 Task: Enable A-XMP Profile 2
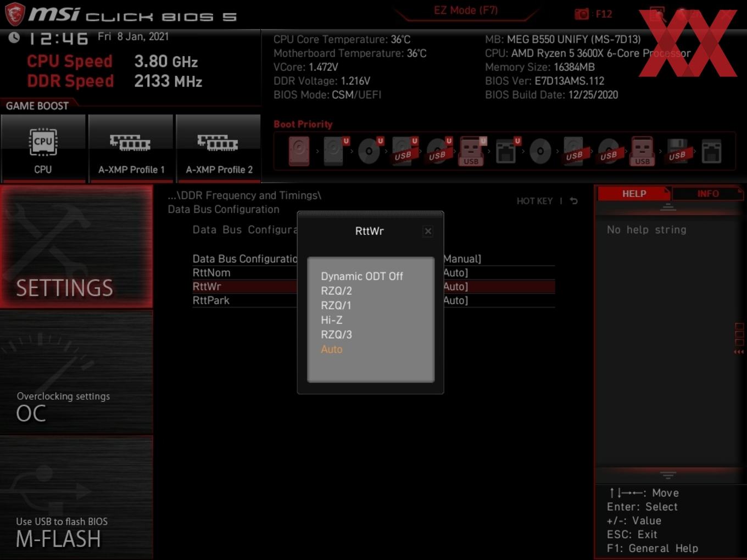(x=219, y=148)
